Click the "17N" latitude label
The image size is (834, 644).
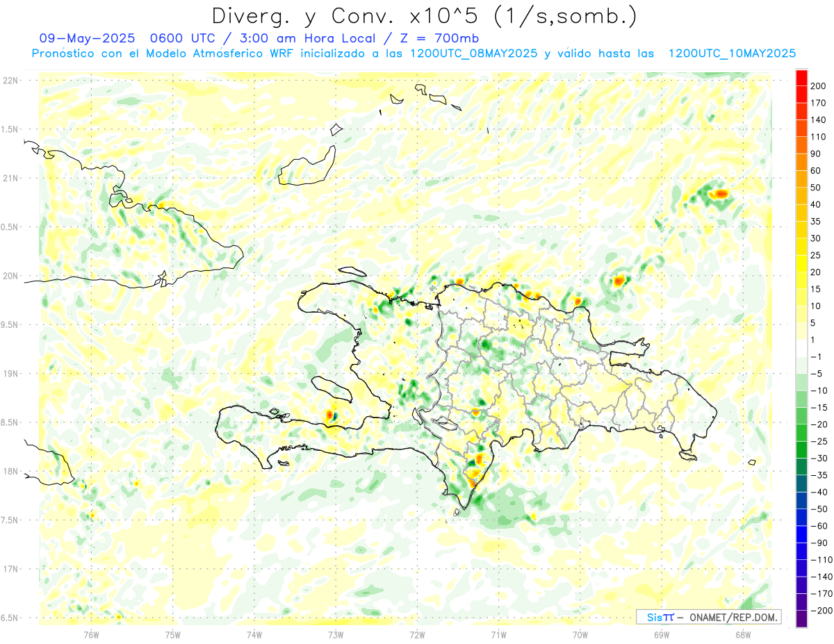pyautogui.click(x=10, y=569)
